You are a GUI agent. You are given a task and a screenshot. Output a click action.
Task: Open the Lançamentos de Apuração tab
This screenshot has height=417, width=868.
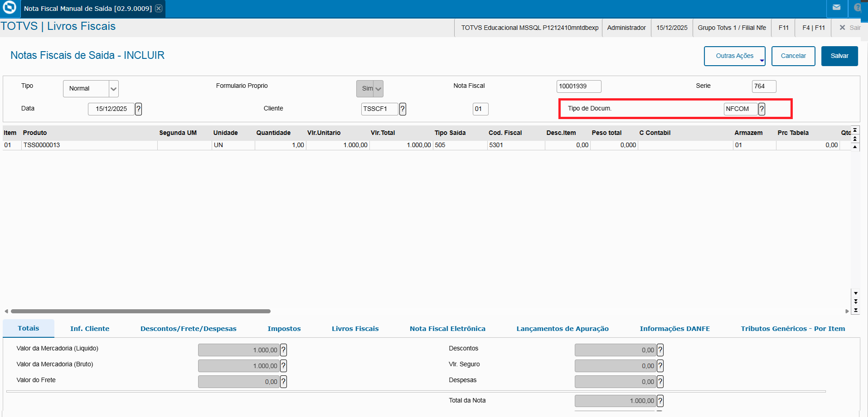point(563,329)
